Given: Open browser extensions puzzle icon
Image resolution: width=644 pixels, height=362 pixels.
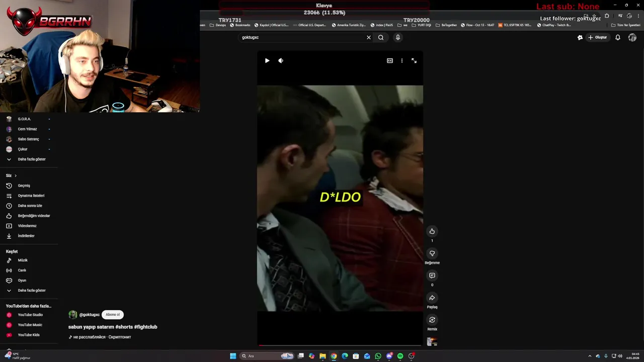Looking at the screenshot, I should (607, 16).
